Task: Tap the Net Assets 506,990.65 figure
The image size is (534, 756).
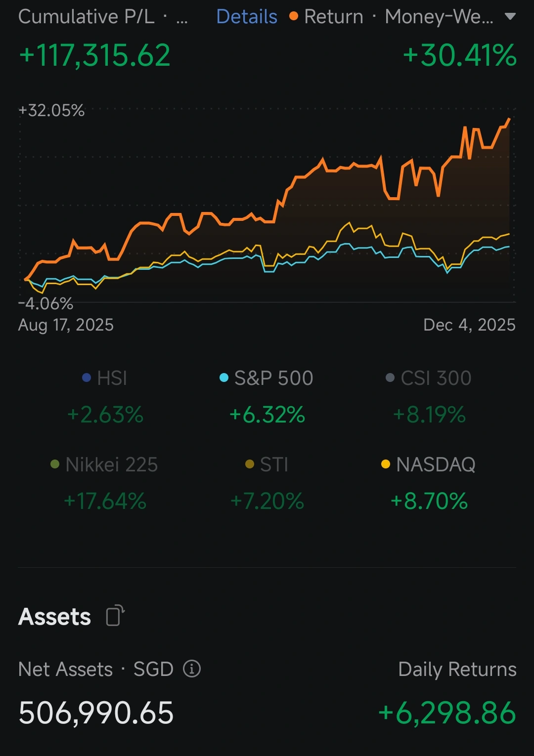Action: pos(96,713)
